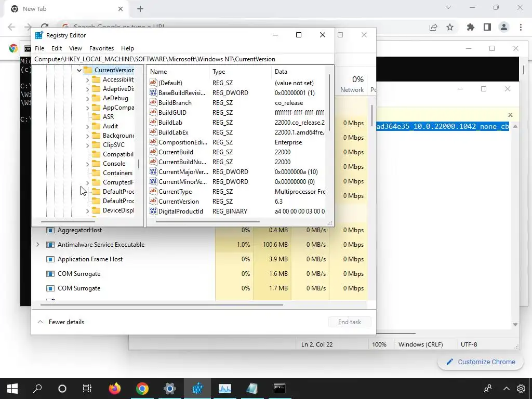Open the File menu in Registry Editor

pos(39,48)
